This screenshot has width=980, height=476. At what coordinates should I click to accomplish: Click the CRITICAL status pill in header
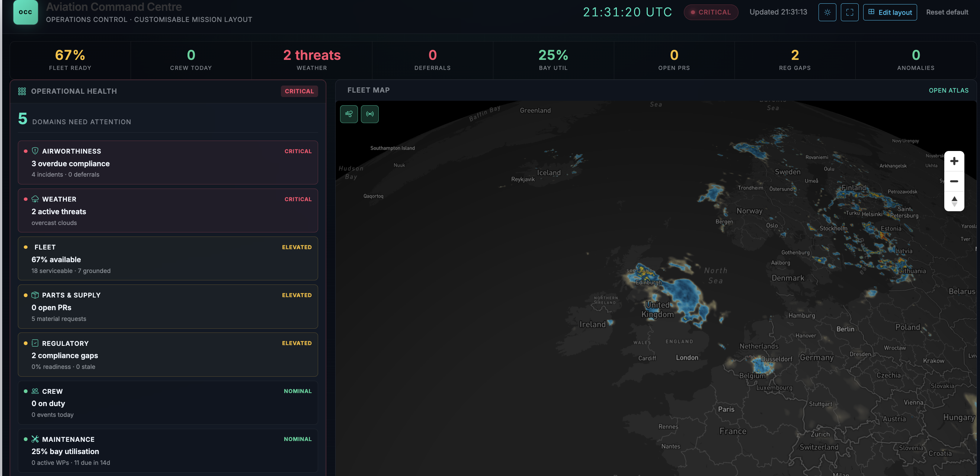tap(711, 12)
